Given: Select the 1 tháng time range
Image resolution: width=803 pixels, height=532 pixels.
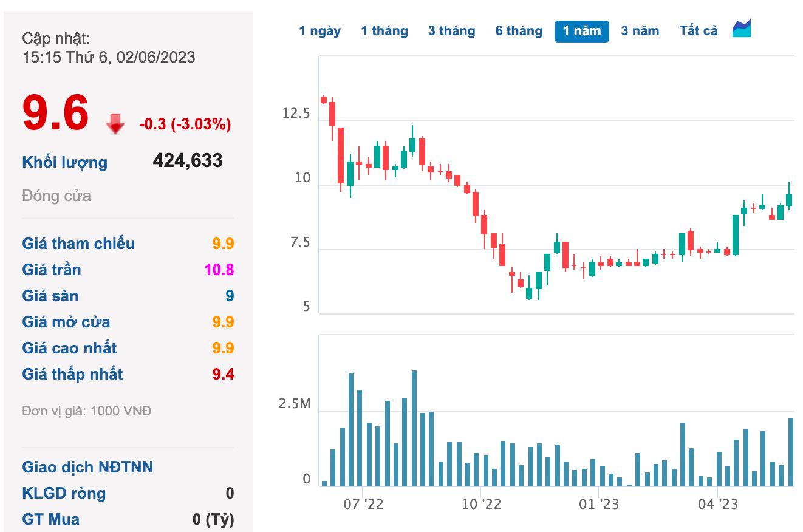Looking at the screenshot, I should (x=384, y=30).
